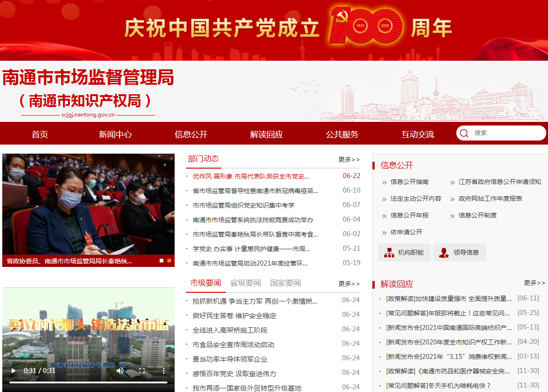This screenshot has height=392, width=548.
Task: Open [政策解读]《南通市药品和医疗器械安全突 entry
Action: (x=448, y=371)
